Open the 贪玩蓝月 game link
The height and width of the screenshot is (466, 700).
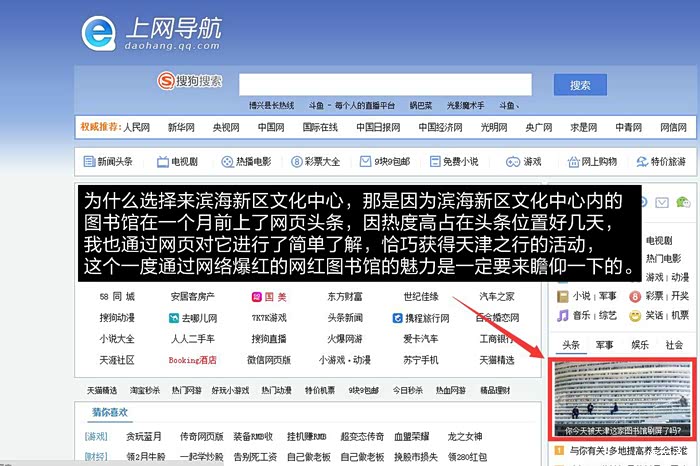click(x=144, y=436)
